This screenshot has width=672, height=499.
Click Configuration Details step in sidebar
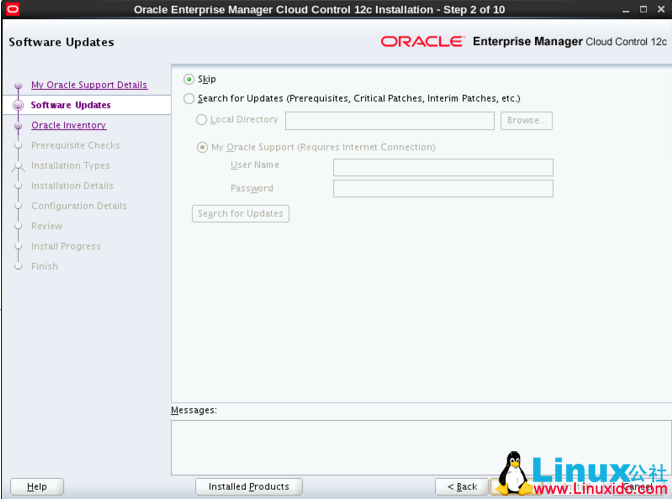pos(79,206)
